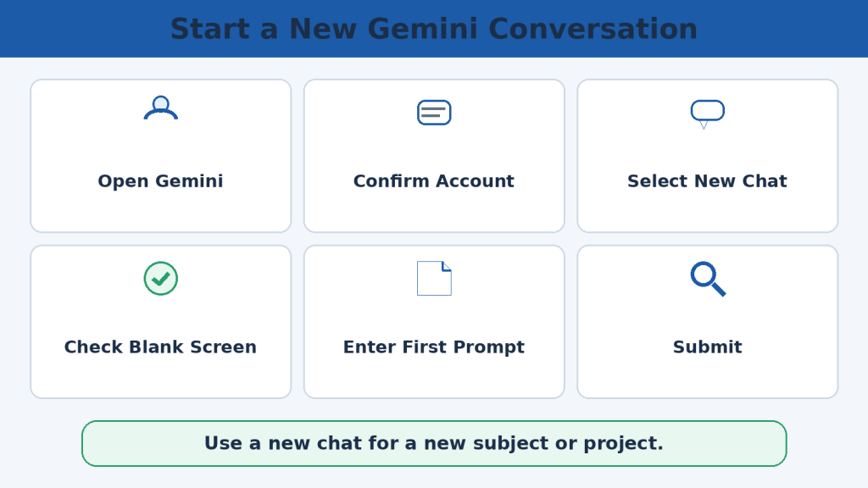Choose the Select New Chat label

(707, 181)
